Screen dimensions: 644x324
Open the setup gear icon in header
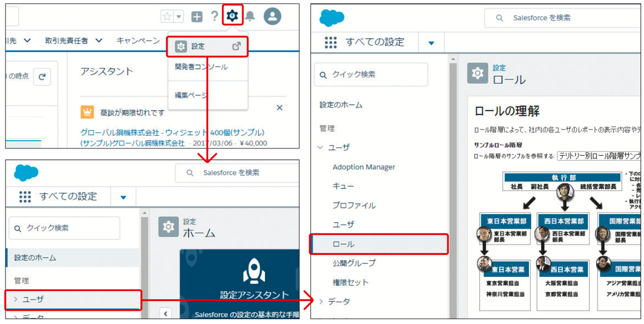[x=232, y=16]
